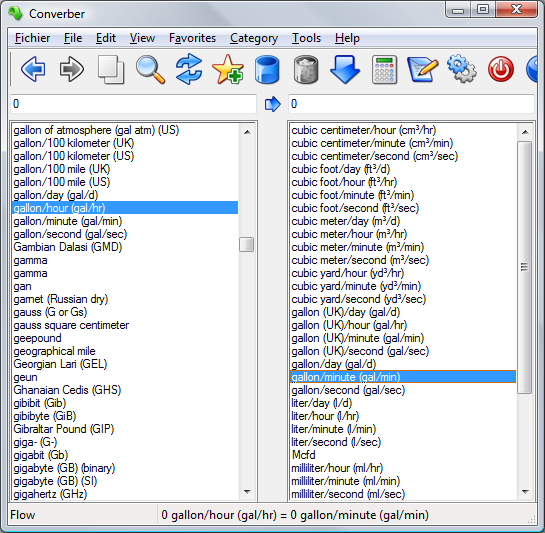Click the notepad with pencil icon
545x533 pixels.
(423, 70)
